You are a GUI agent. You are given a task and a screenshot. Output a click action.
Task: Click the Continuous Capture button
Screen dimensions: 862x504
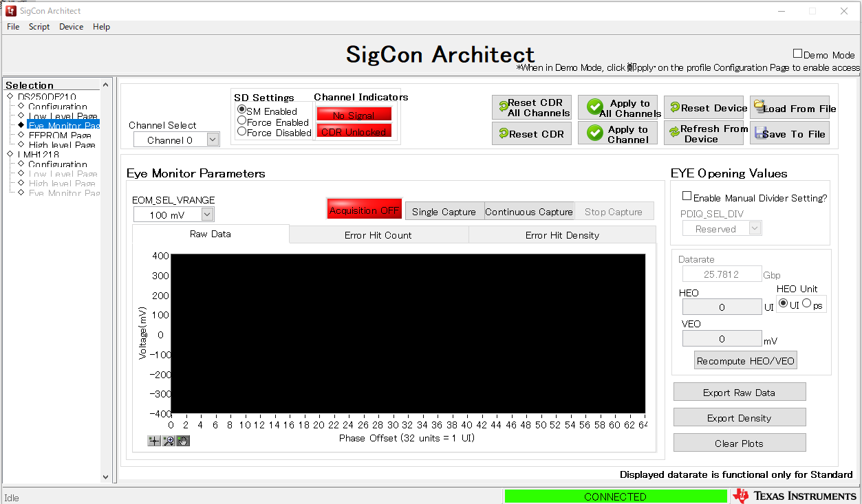pos(529,211)
